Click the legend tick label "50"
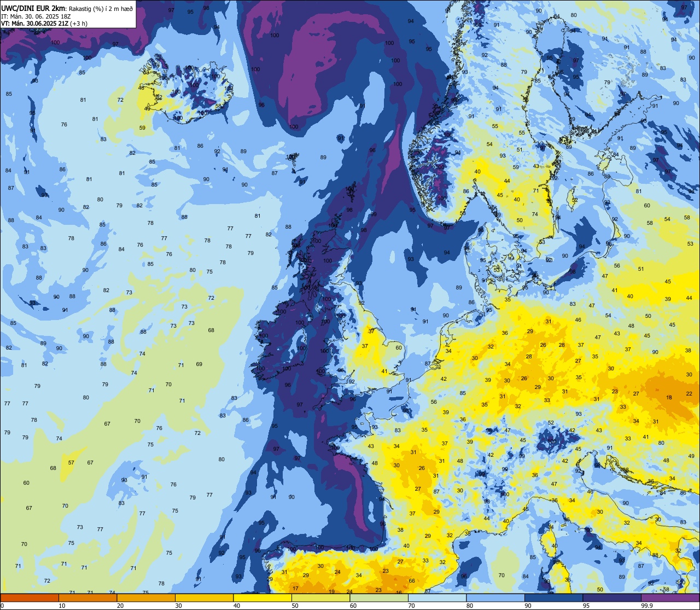 click(295, 606)
